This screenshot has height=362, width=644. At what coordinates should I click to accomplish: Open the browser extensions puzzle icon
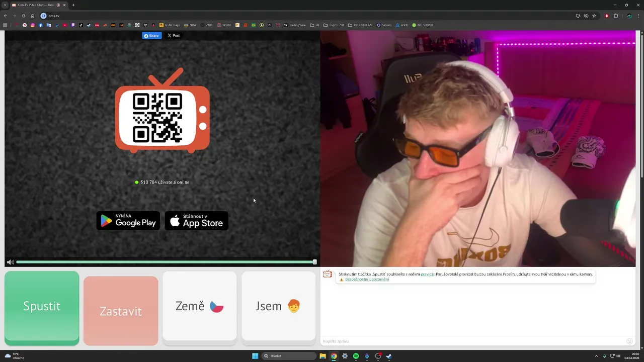pos(616,16)
